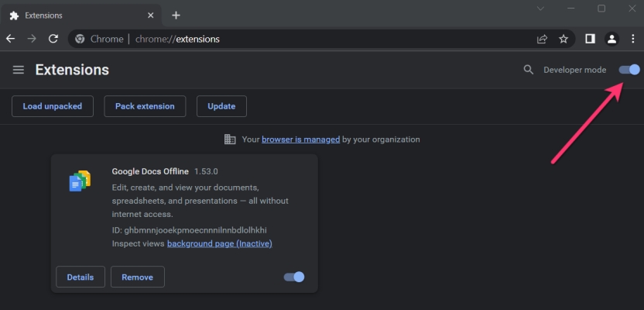Open the tab search chevron
The image size is (644, 310).
[540, 9]
